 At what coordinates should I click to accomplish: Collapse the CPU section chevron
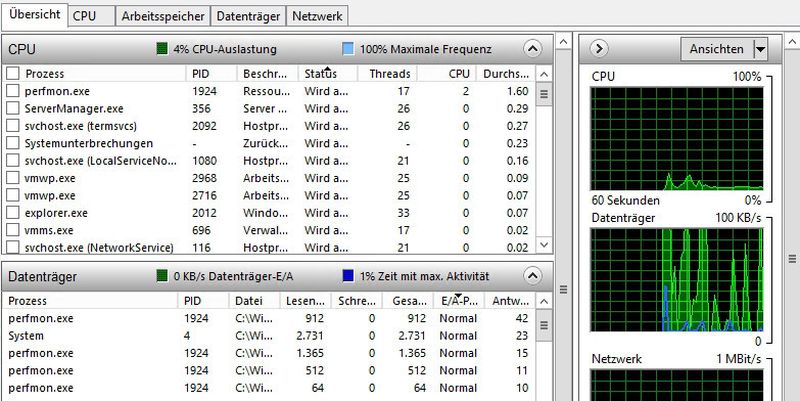pos(532,49)
